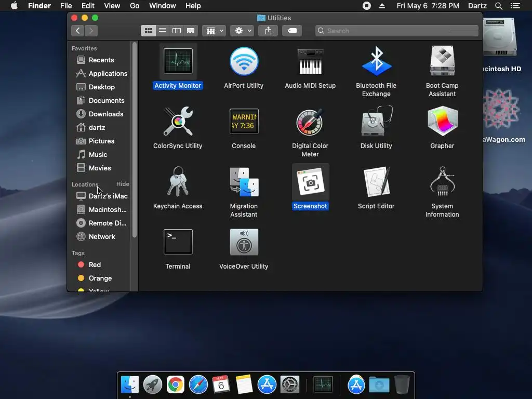Open Network in the sidebar

pos(102,236)
